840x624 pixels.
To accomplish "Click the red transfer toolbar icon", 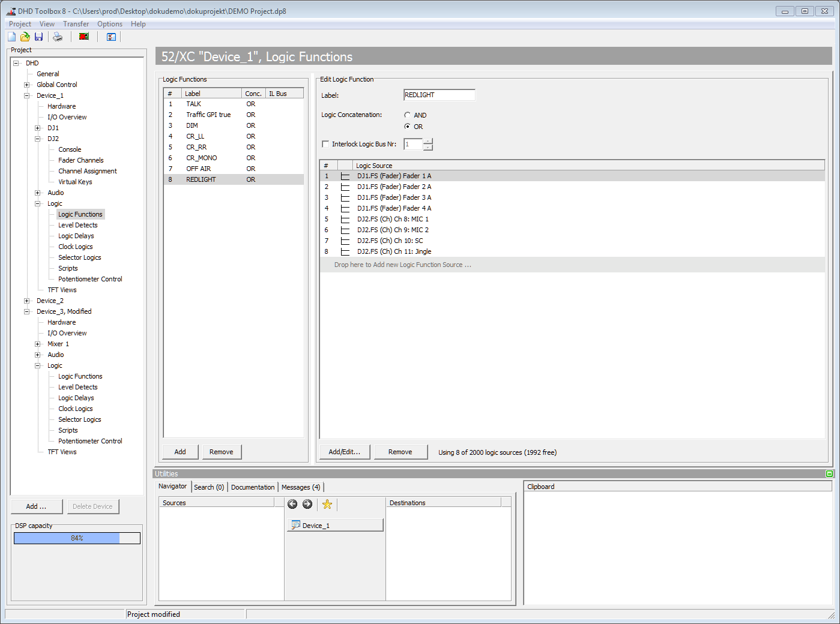I will (x=83, y=37).
